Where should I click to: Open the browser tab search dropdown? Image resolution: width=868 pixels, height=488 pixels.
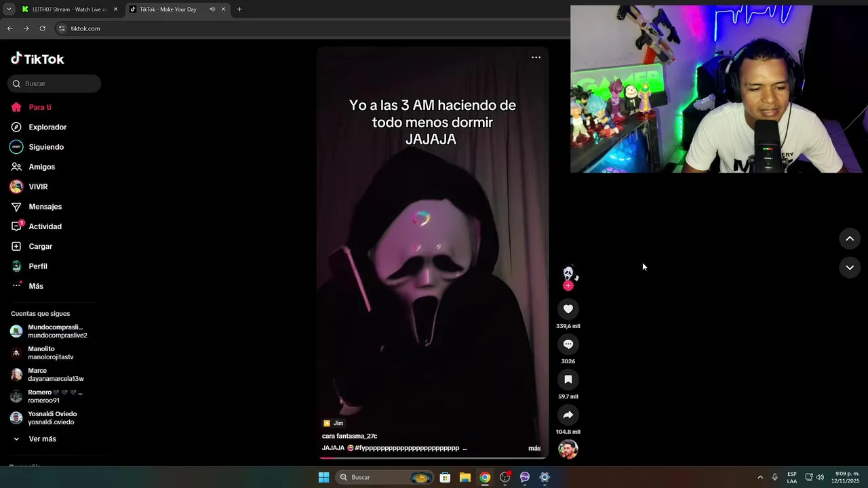[9, 9]
